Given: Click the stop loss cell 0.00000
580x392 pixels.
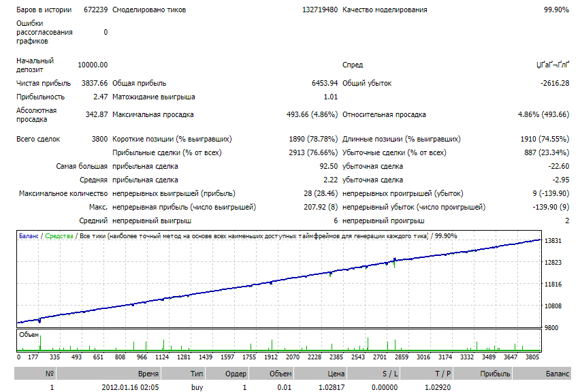Looking at the screenshot, I should tap(385, 387).
